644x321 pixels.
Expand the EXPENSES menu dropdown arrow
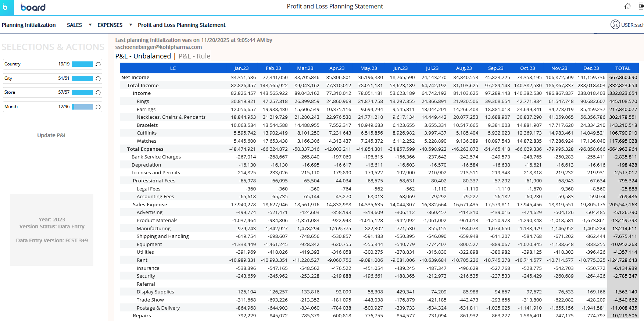click(130, 25)
